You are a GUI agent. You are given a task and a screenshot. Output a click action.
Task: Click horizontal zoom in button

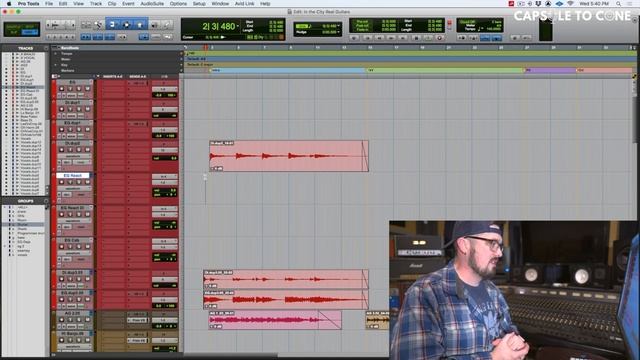[x=73, y=25]
